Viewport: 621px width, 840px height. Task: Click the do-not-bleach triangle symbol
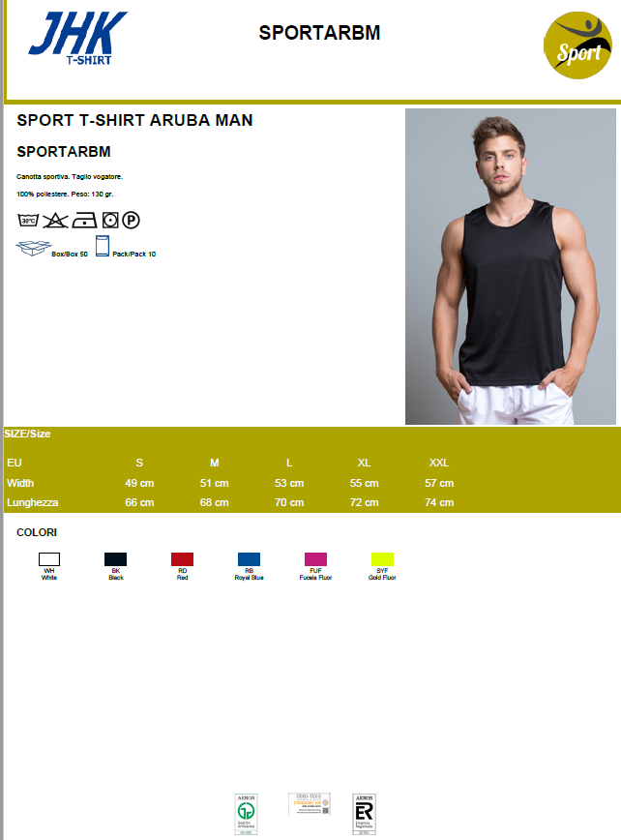tap(56, 221)
